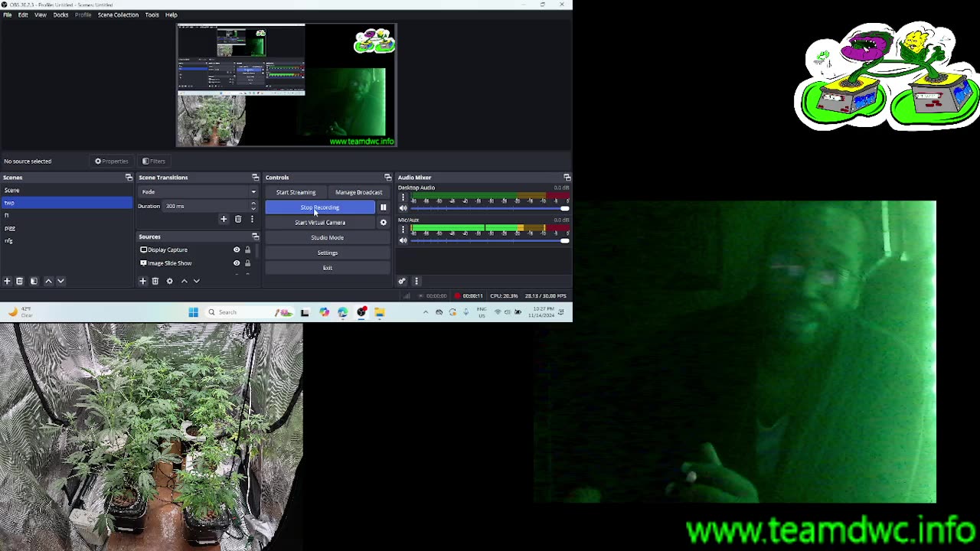Select the 'pizz' scene
The width and height of the screenshot is (980, 551).
click(67, 228)
